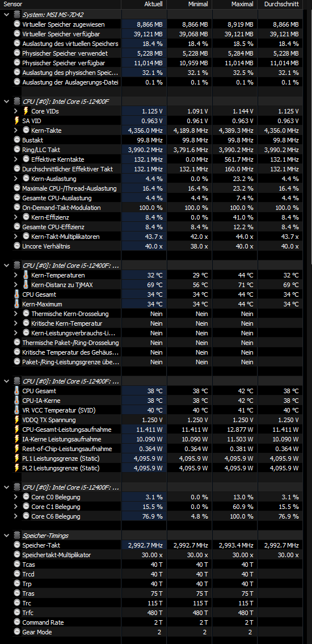312x644 pixels.
Task: Collapse the CPU [#0]: Intel Core i5-12400F group
Action: (7, 102)
